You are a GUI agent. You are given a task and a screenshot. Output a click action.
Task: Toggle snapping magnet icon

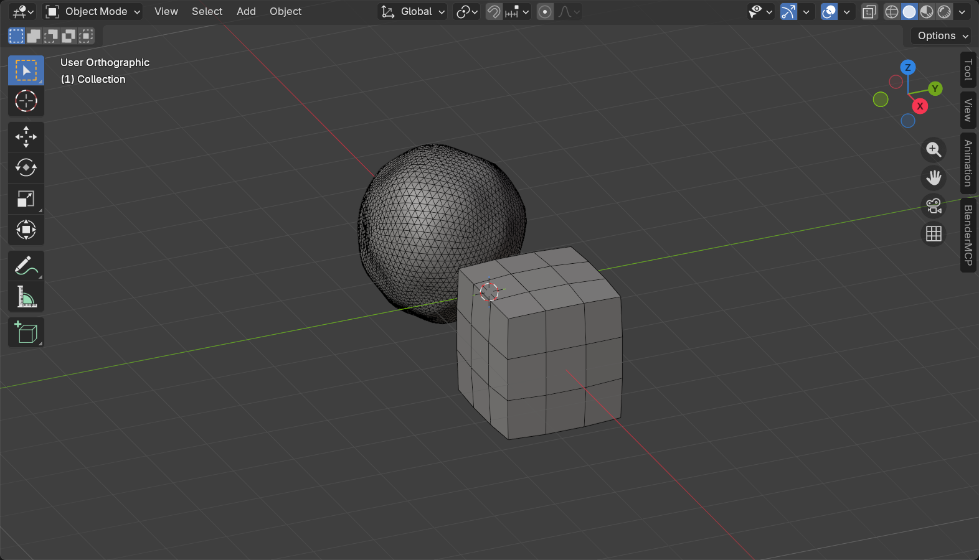click(494, 12)
